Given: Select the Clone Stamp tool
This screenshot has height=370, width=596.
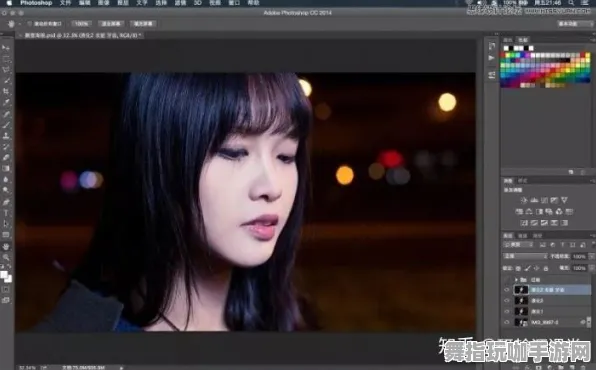Looking at the screenshot, I should (6, 136).
